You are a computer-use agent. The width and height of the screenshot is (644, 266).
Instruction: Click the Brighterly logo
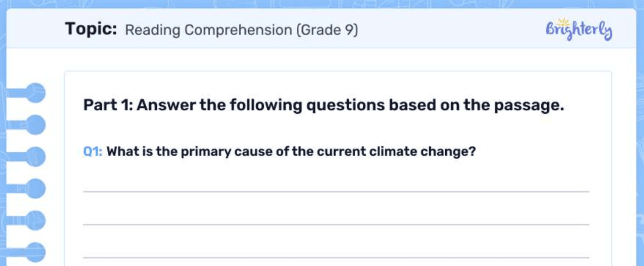pyautogui.click(x=579, y=30)
